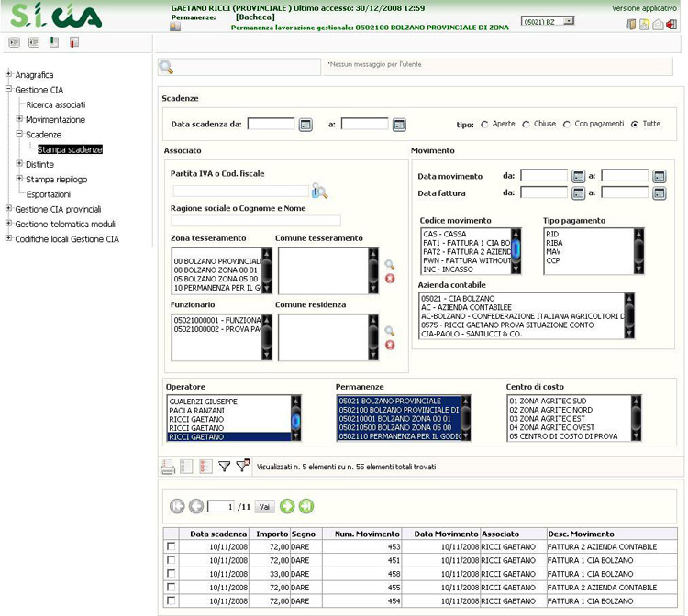Click the red bookmark toolbar icon
The width and height of the screenshot is (688, 616).
[x=74, y=42]
